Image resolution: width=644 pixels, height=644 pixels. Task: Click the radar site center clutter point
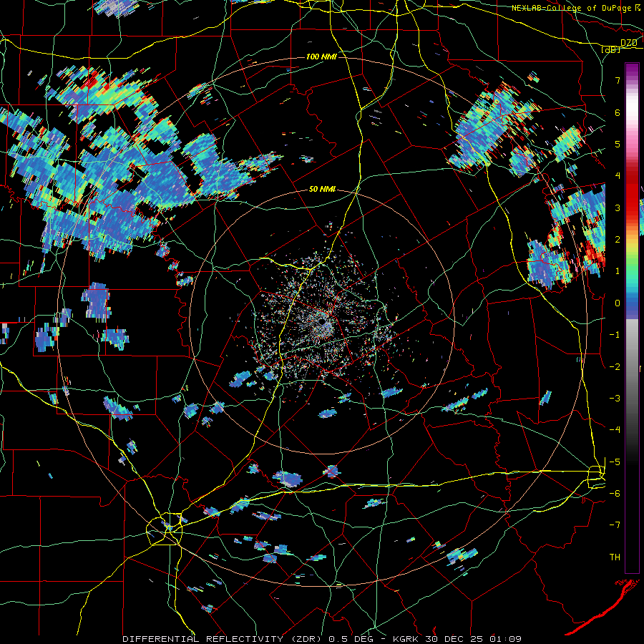tap(322, 323)
